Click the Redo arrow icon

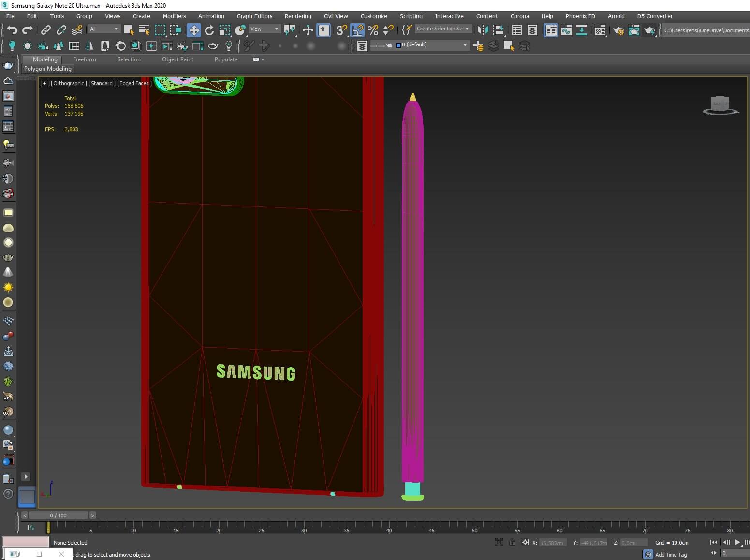click(x=28, y=30)
